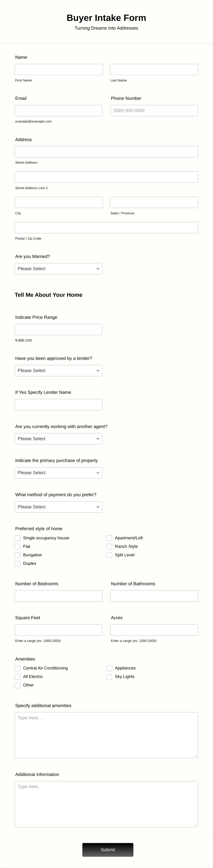Image resolution: width=213 pixels, height=868 pixels.
Task: Check the Split Level style
Action: click(x=109, y=555)
